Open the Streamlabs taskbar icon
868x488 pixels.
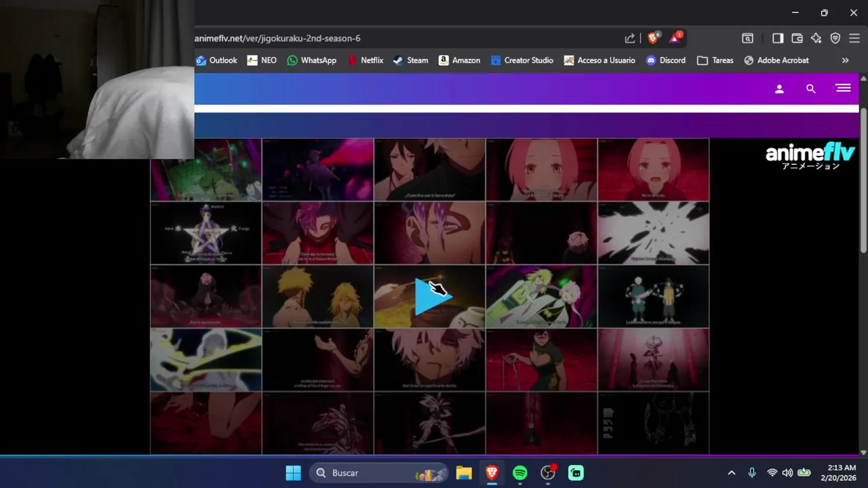(x=576, y=473)
